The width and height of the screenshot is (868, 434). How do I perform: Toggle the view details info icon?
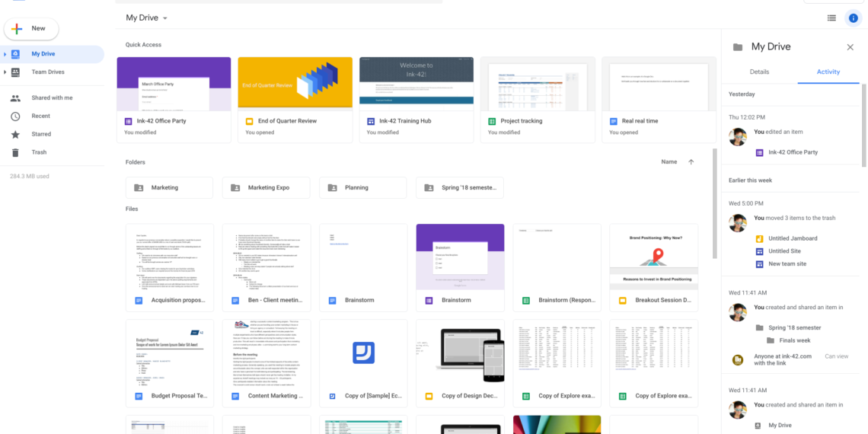(x=853, y=18)
